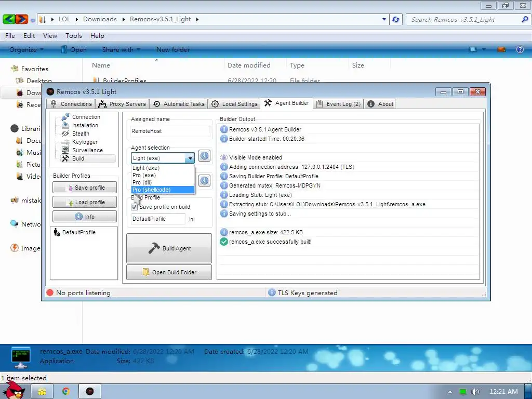Click the Save profile button
The height and width of the screenshot is (399, 532).
click(x=85, y=188)
